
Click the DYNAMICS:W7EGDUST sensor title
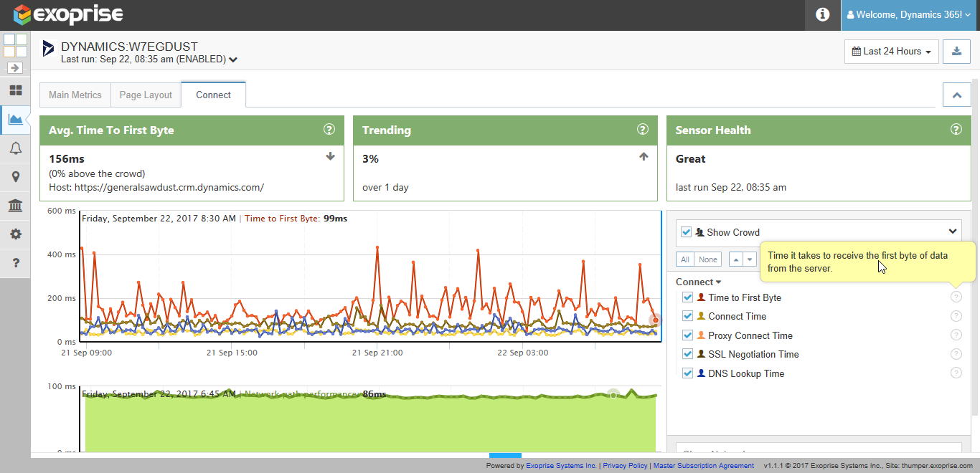point(129,47)
